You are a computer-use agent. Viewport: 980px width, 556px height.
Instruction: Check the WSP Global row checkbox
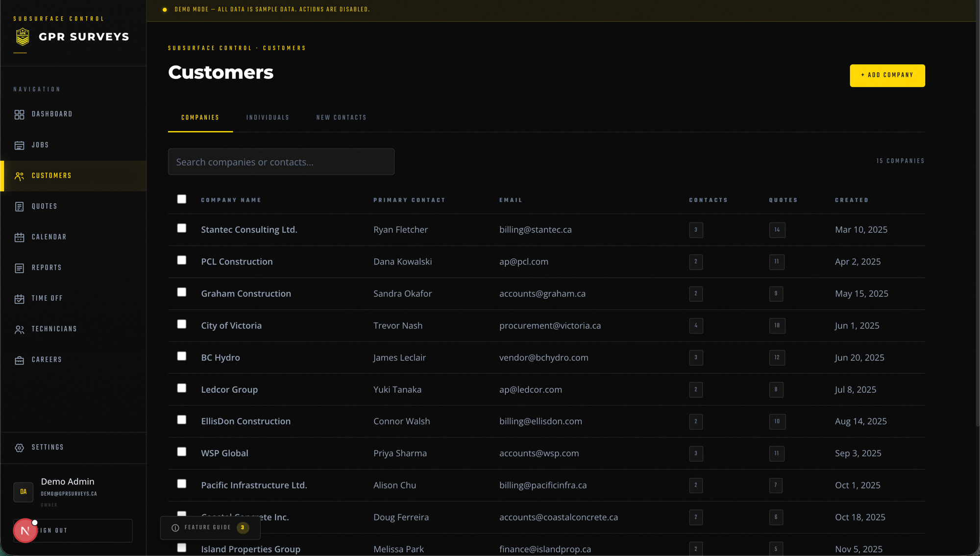pyautogui.click(x=182, y=452)
